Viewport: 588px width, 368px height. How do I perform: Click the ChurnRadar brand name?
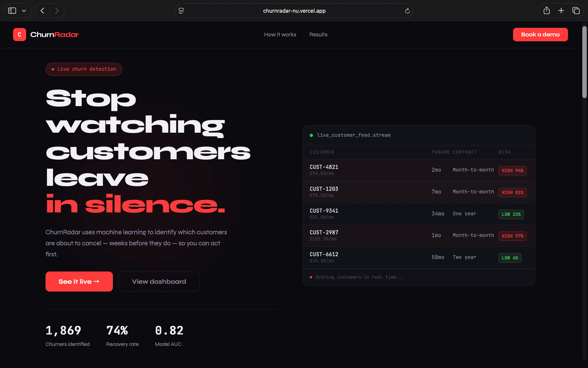click(x=55, y=35)
